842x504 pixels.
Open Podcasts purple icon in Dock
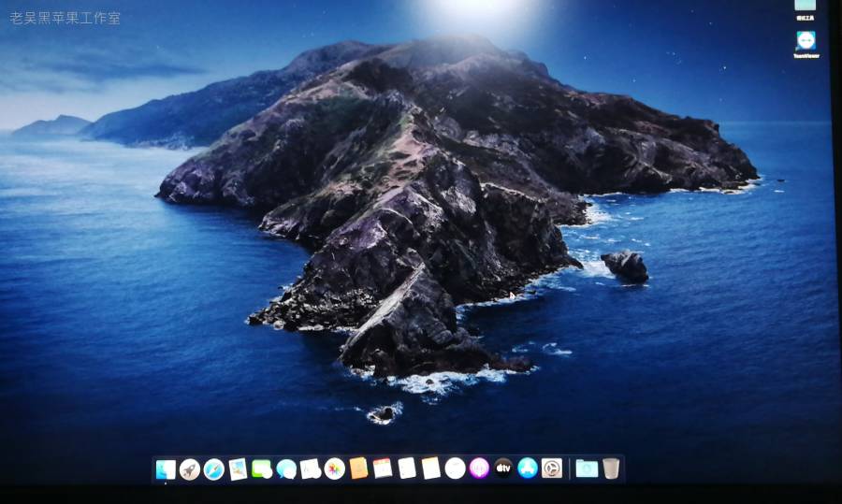(479, 468)
